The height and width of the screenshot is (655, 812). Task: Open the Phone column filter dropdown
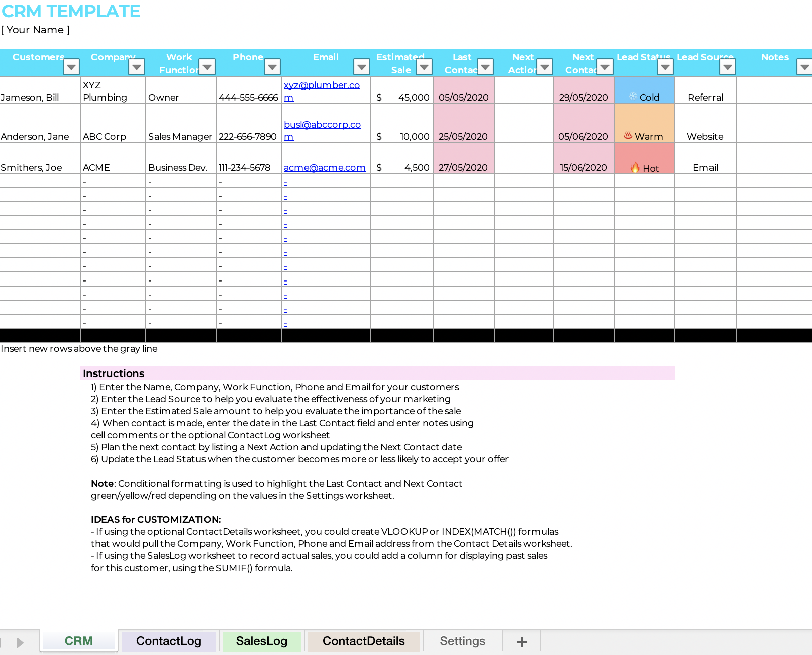[273, 66]
